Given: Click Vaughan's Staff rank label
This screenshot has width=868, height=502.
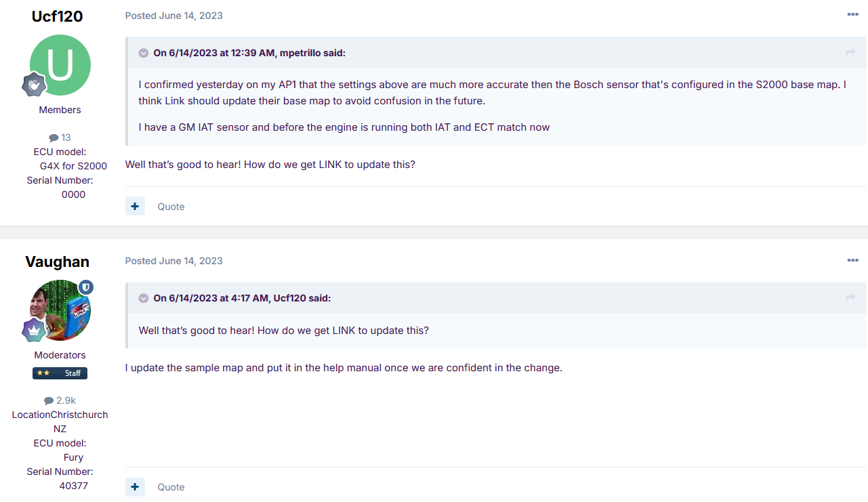Looking at the screenshot, I should click(x=60, y=373).
